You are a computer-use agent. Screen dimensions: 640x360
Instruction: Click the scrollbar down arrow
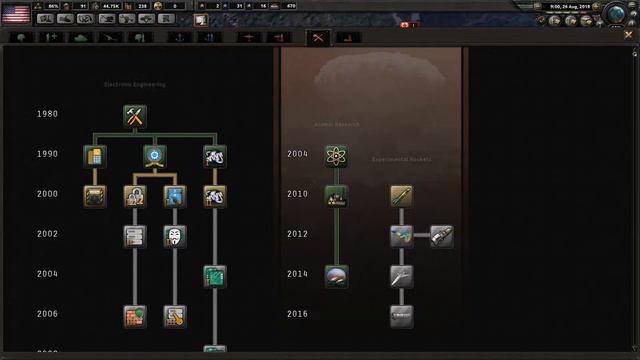(635, 348)
